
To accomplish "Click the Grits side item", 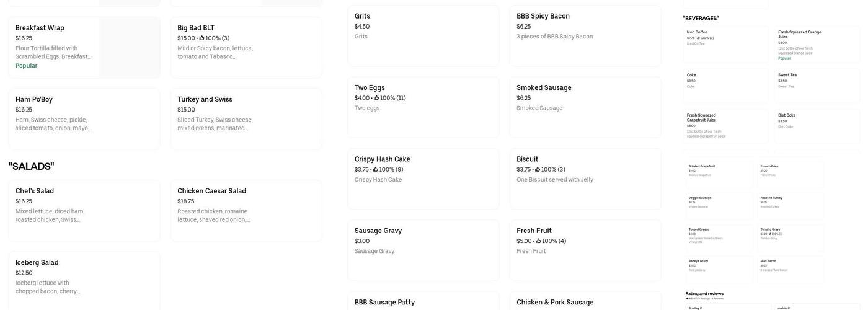I will [423, 35].
